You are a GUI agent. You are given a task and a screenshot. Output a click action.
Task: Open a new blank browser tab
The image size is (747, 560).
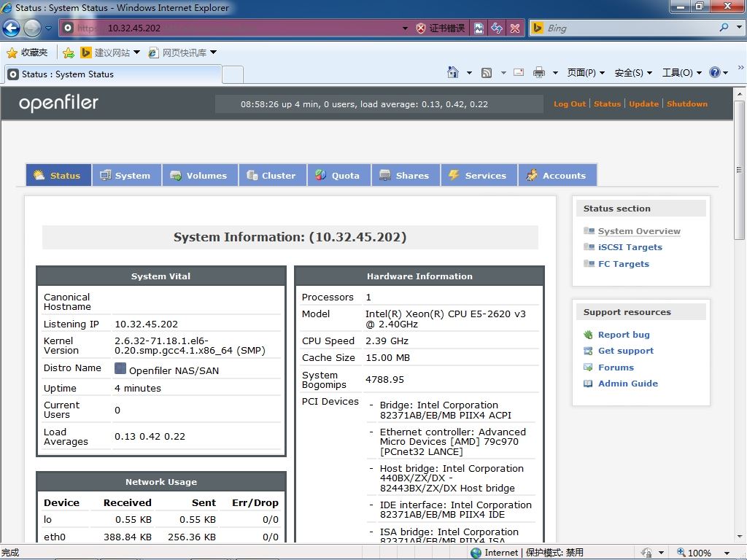tap(233, 75)
